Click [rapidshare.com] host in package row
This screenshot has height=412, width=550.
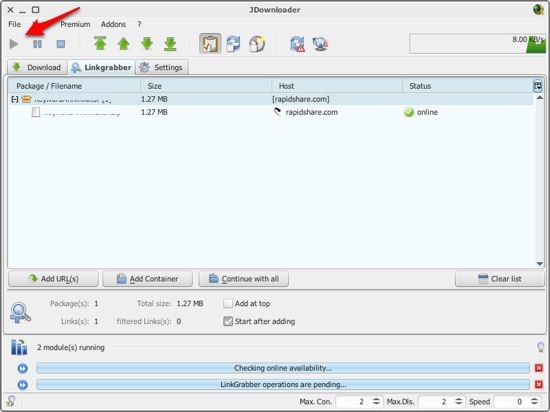click(x=301, y=99)
